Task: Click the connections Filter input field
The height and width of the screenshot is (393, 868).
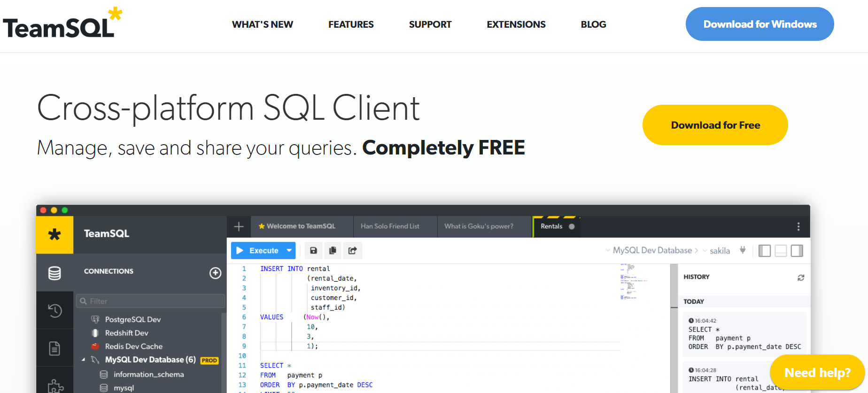Action: pyautogui.click(x=150, y=301)
